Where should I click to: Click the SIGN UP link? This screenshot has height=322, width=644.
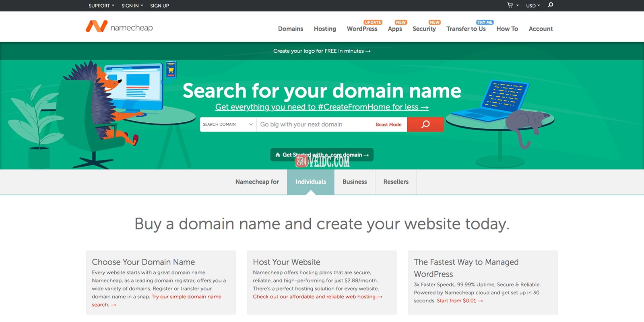(x=159, y=6)
